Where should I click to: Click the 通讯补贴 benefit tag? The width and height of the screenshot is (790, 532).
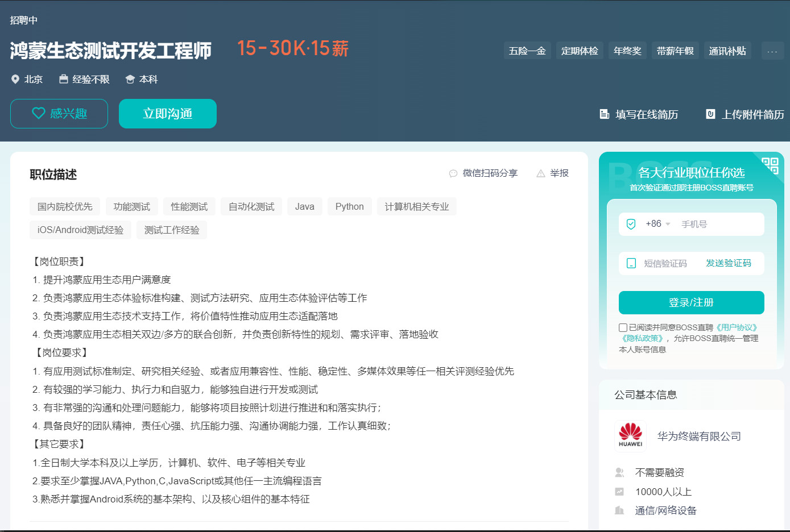pyautogui.click(x=727, y=51)
